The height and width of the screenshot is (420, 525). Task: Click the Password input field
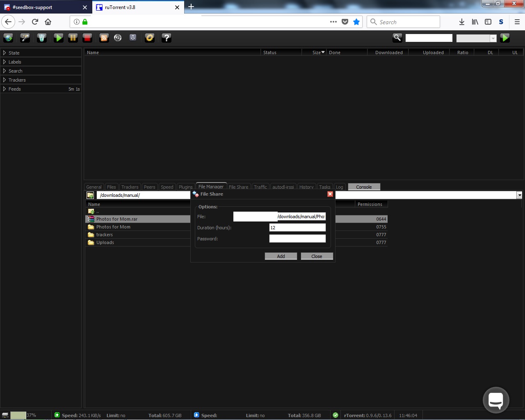pos(297,239)
